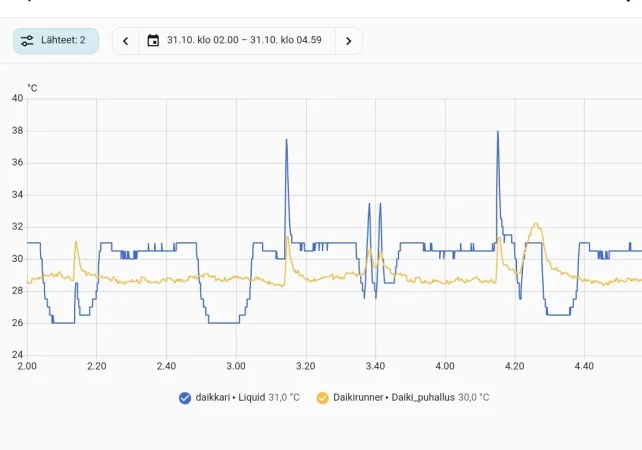Click date range 31.10. klo 02.00 – 04.59
Screen dimensions: 642x450
click(244, 40)
